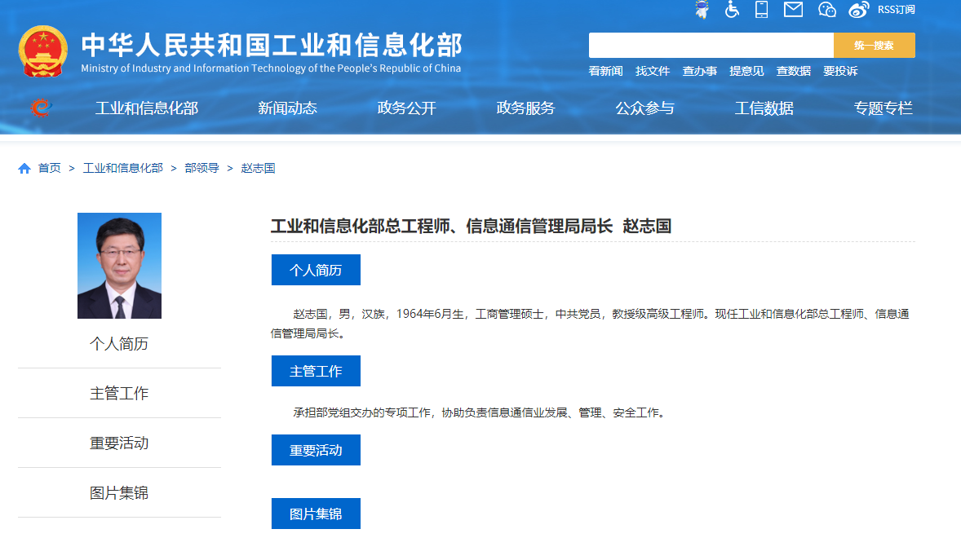The image size is (961, 560).
Task: Click the 统一搜索 search button
Action: tap(874, 46)
